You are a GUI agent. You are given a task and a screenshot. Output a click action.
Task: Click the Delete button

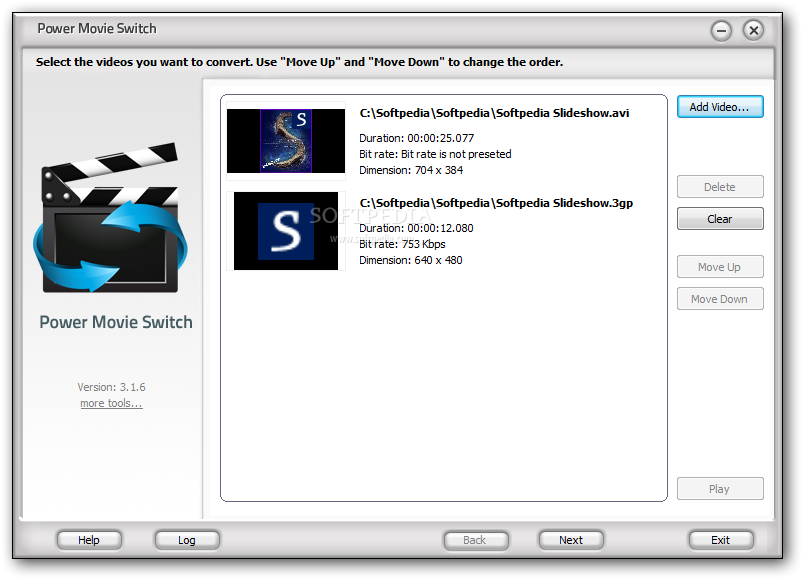[x=720, y=187]
